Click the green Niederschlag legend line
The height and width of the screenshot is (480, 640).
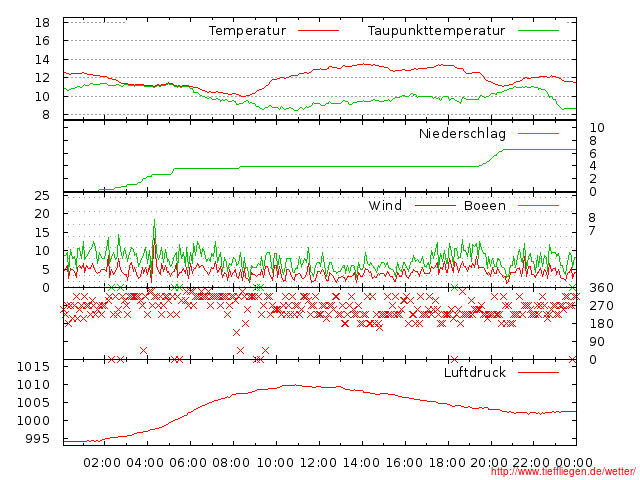(x=538, y=133)
